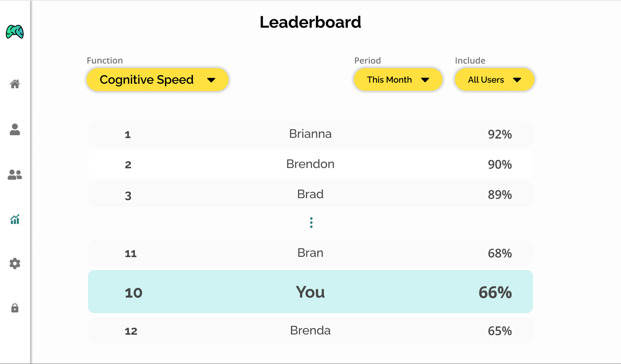Screen dimensions: 621x364
Task: Click the Leaderboard page heading
Action: [310, 22]
